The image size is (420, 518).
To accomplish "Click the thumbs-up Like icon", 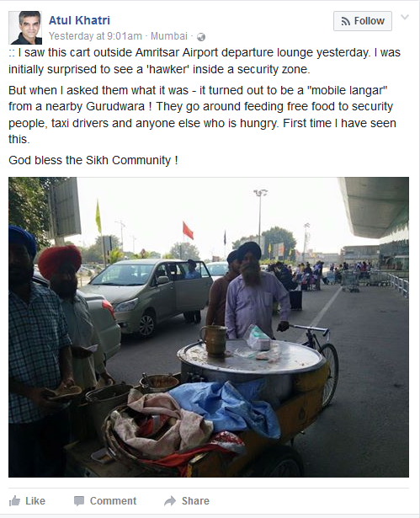I will coord(14,501).
